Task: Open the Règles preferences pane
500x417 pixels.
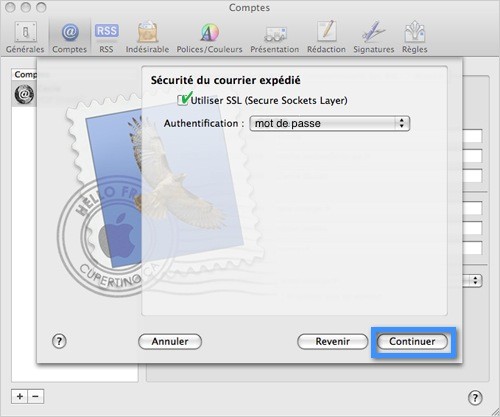Action: [415, 37]
